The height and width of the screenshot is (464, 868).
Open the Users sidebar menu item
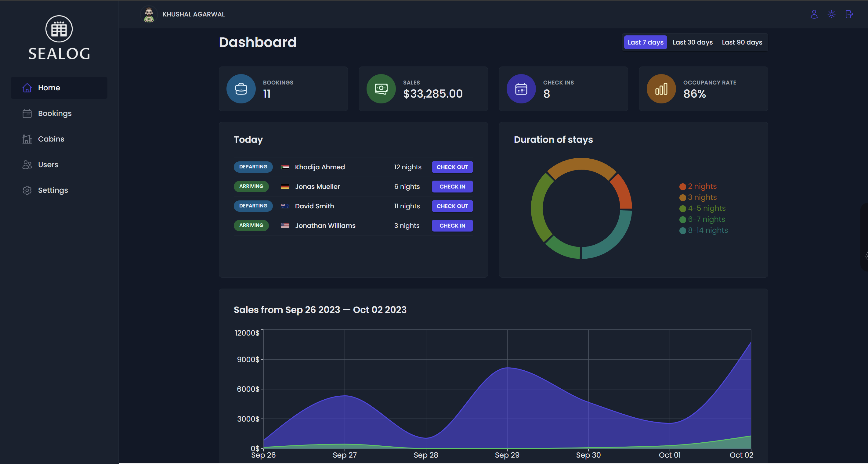click(48, 165)
